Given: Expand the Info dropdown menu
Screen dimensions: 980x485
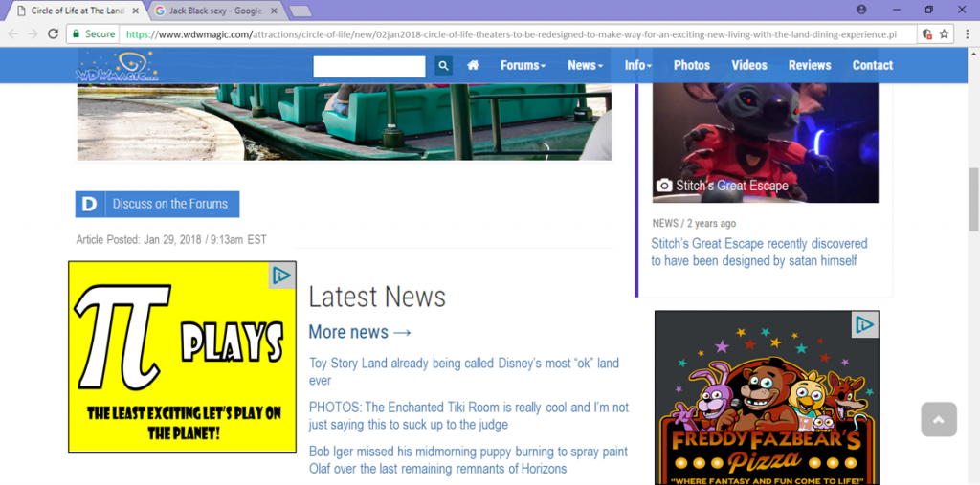Looking at the screenshot, I should pos(638,65).
